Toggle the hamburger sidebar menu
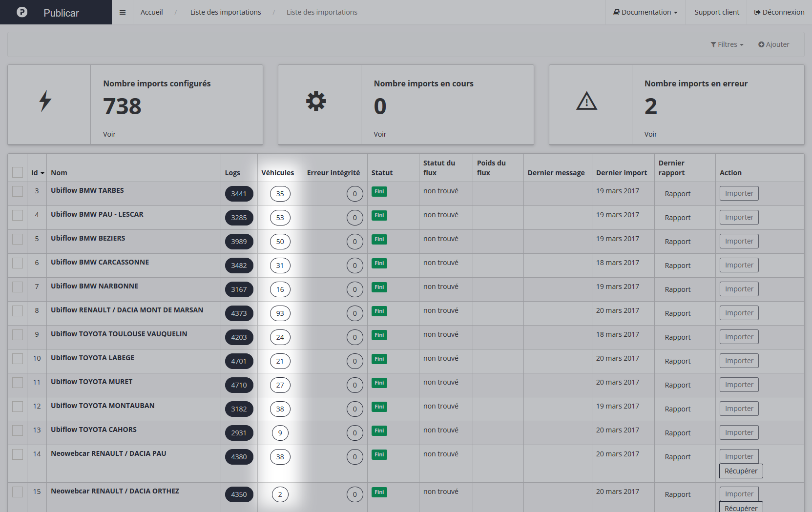Screen dimensions: 812x512 tap(123, 12)
